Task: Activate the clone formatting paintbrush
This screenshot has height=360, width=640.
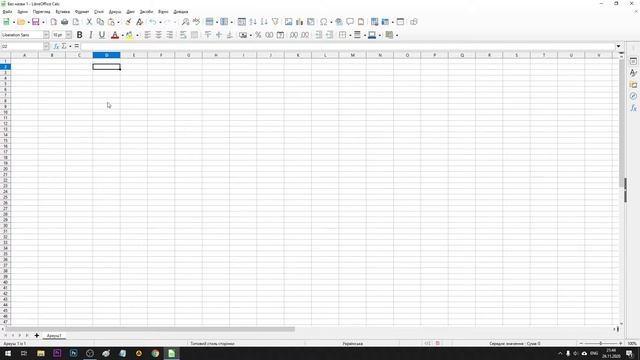Action: tap(128, 22)
